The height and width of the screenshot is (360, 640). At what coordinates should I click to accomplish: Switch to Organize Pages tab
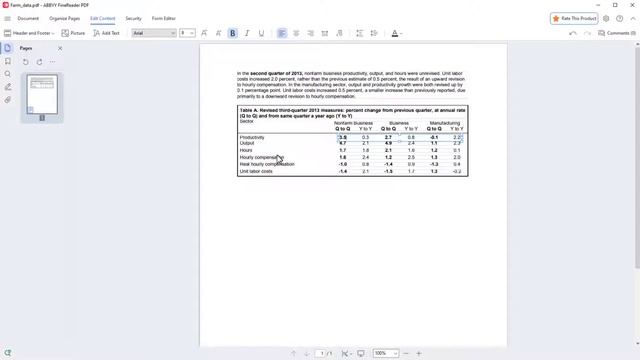pos(64,18)
